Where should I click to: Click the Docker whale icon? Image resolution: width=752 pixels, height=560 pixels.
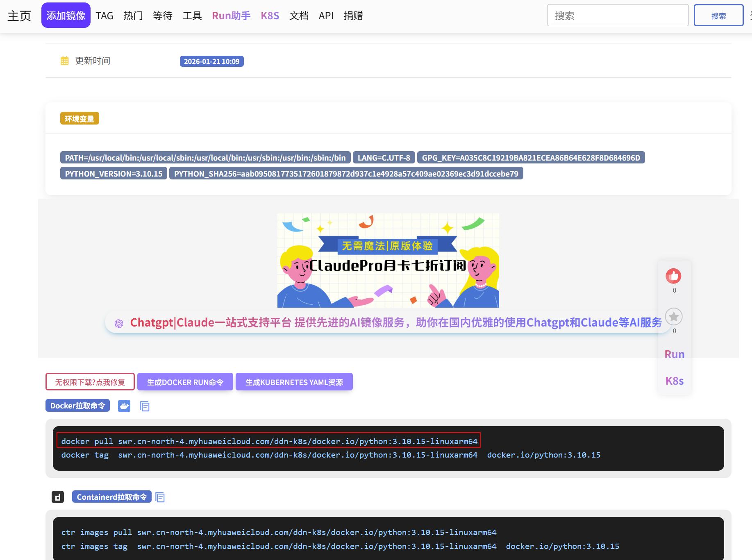(x=124, y=406)
